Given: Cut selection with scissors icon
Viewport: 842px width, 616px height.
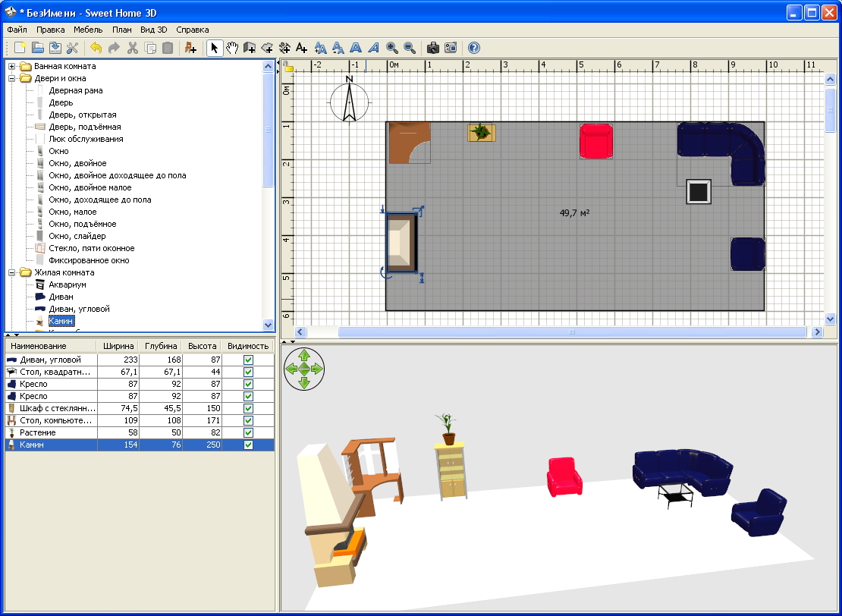Looking at the screenshot, I should click(132, 48).
